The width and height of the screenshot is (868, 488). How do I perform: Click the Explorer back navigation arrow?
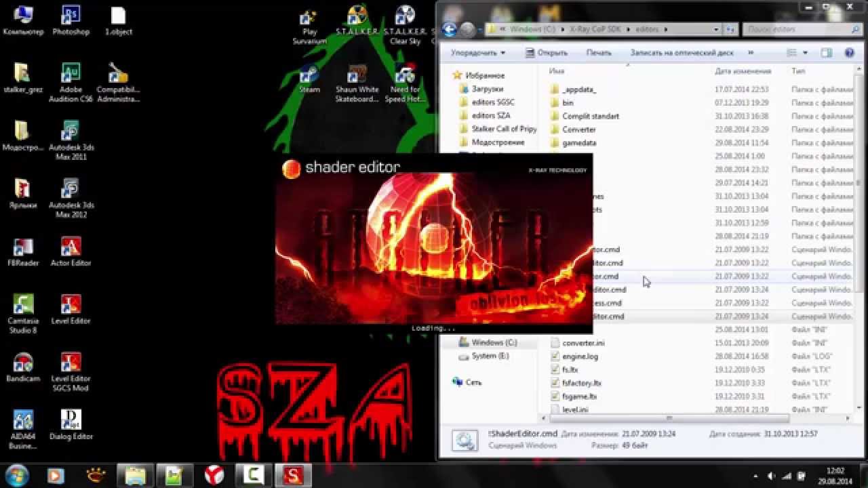click(449, 29)
